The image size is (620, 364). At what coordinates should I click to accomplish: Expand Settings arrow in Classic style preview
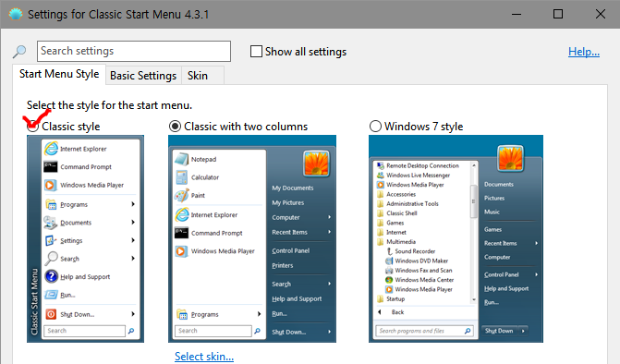[133, 240]
